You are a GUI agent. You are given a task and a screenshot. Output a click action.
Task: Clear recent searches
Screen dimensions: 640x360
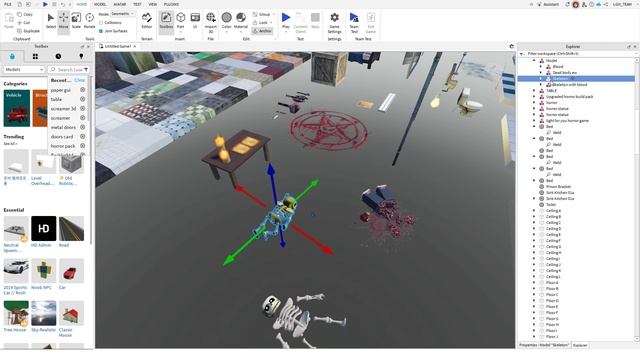click(80, 80)
